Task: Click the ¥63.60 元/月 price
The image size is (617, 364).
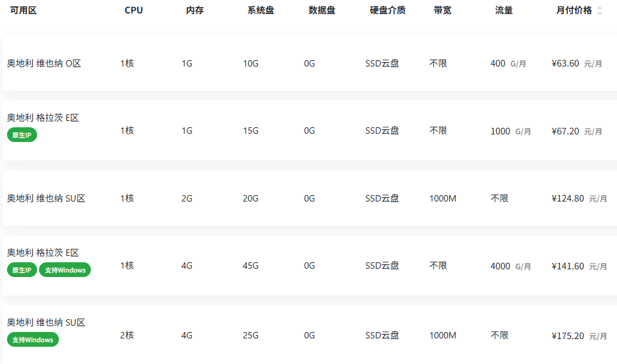Action: tap(577, 63)
